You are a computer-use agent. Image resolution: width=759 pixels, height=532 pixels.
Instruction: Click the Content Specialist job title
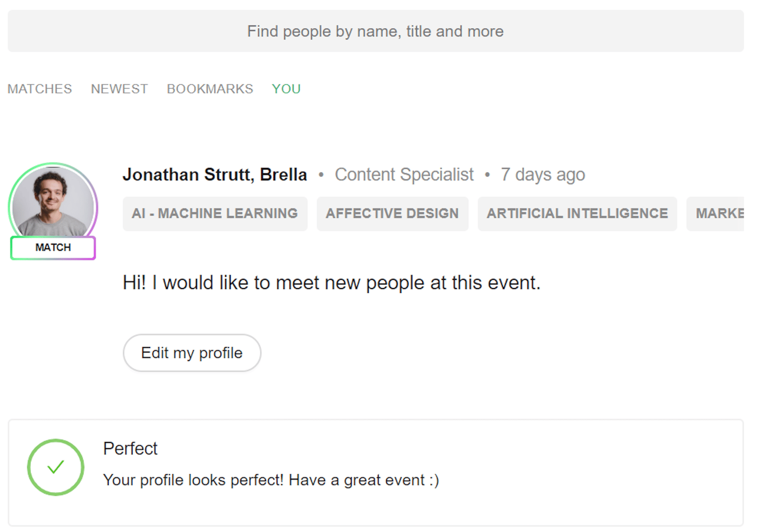[x=404, y=175]
